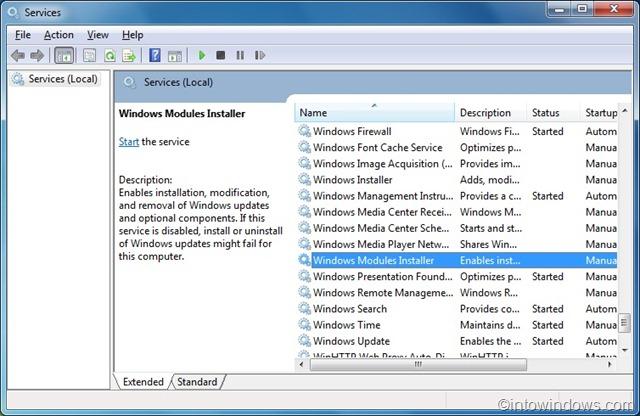The height and width of the screenshot is (416, 640).
Task: Click the horizontal scrollbar left arrow
Action: [x=301, y=364]
